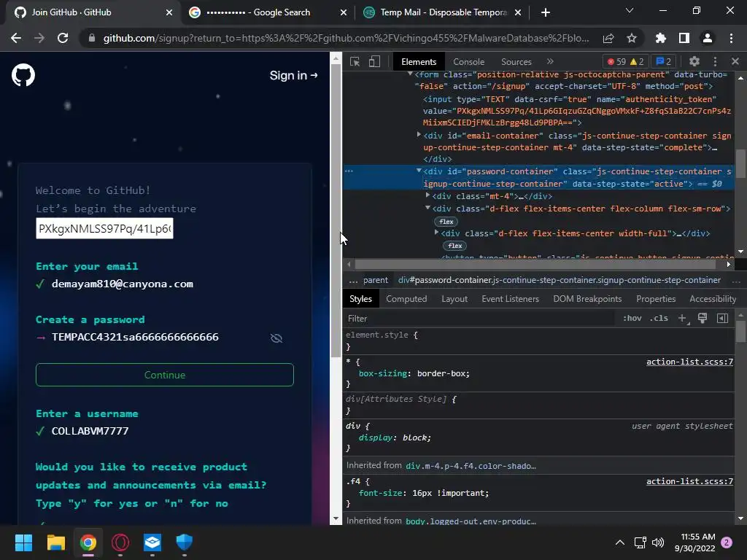Show hidden system tray icons chevron
Image resolution: width=747 pixels, height=560 pixels.
coord(620,542)
